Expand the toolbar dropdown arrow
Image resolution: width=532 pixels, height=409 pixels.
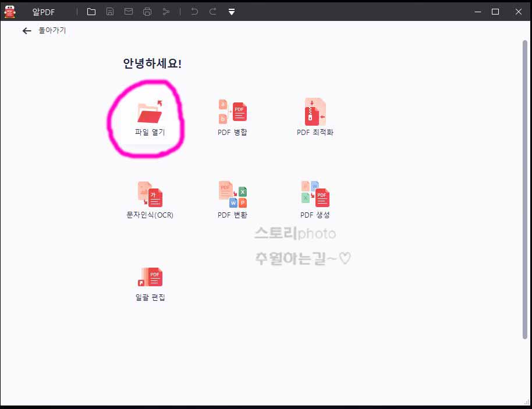pyautogui.click(x=231, y=11)
